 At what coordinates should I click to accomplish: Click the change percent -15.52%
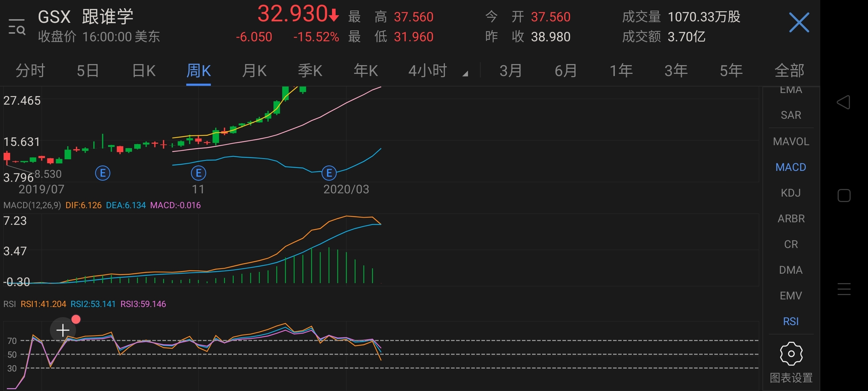point(316,37)
